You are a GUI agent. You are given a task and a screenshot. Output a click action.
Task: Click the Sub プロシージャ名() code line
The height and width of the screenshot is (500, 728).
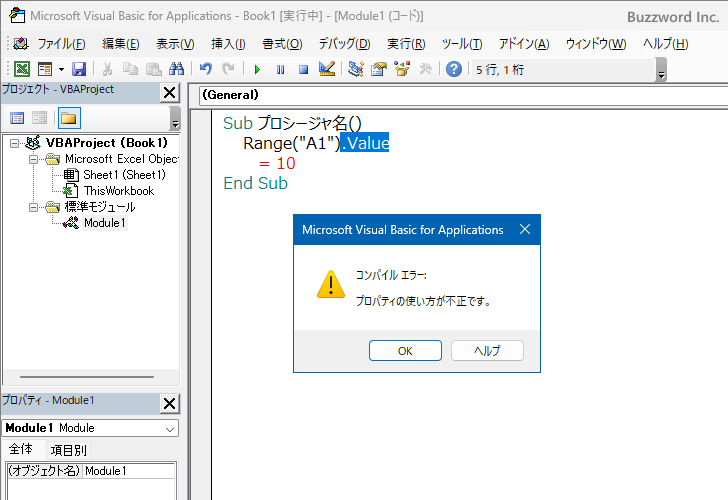(292, 123)
